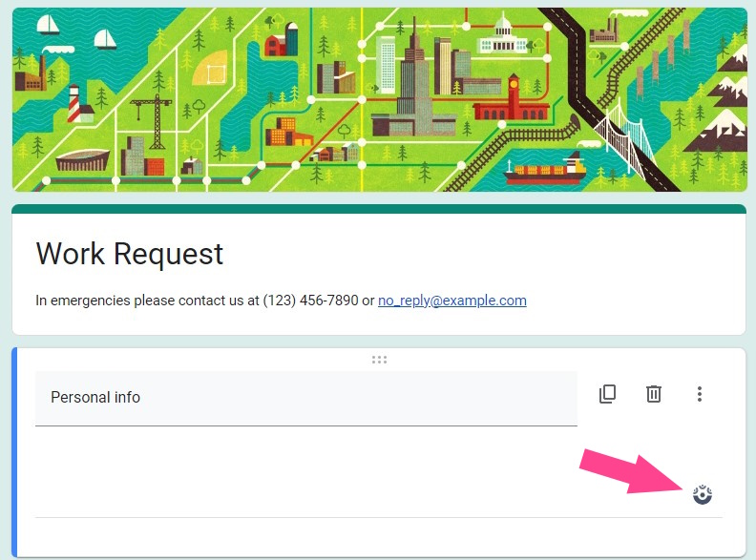756x560 pixels.
Task: Open the three-dot more options menu
Action: pyautogui.click(x=699, y=394)
